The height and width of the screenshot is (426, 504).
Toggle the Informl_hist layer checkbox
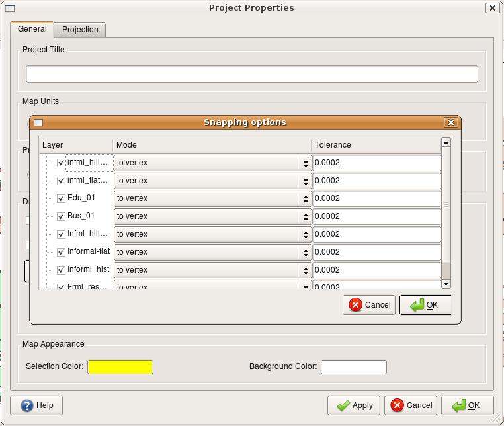tap(61, 270)
